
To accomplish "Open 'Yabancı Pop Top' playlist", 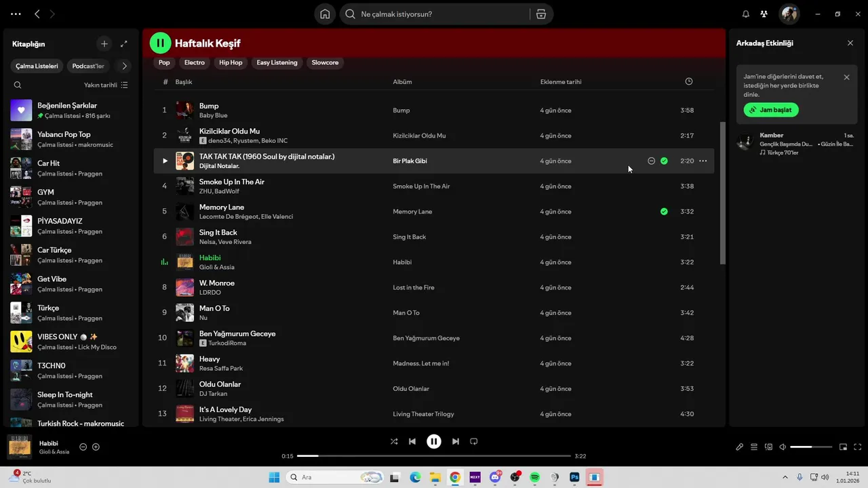I will pyautogui.click(x=71, y=139).
